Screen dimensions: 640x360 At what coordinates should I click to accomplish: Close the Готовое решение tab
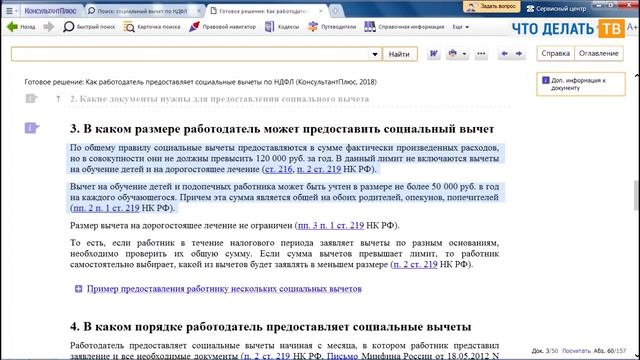pos(320,11)
